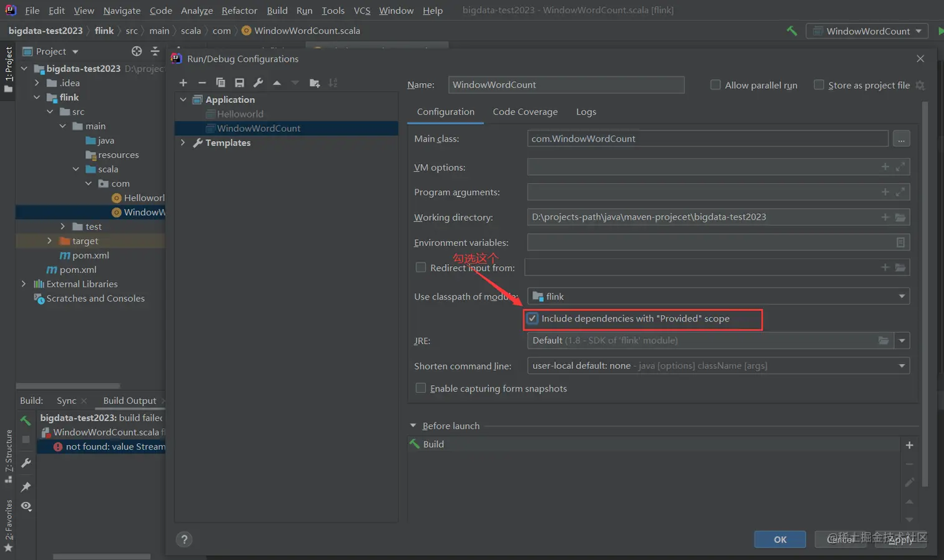Click the Apply button
The width and height of the screenshot is (944, 560).
tap(900, 539)
